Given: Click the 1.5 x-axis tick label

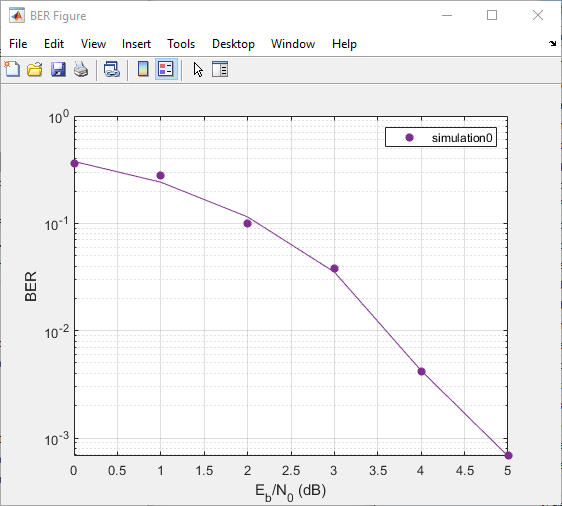Looking at the screenshot, I should [204, 471].
